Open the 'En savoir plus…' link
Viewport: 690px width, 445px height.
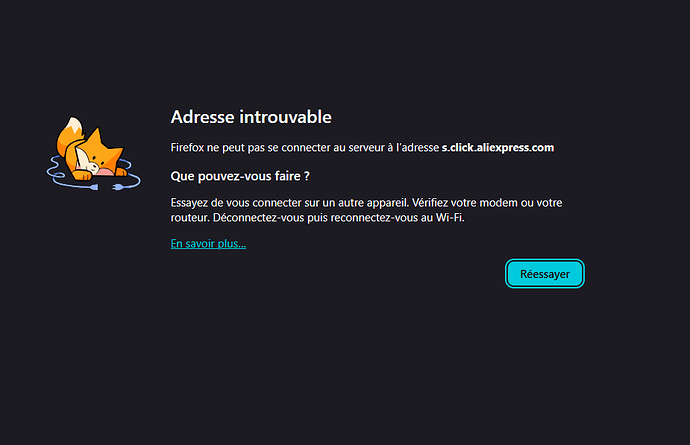(208, 243)
